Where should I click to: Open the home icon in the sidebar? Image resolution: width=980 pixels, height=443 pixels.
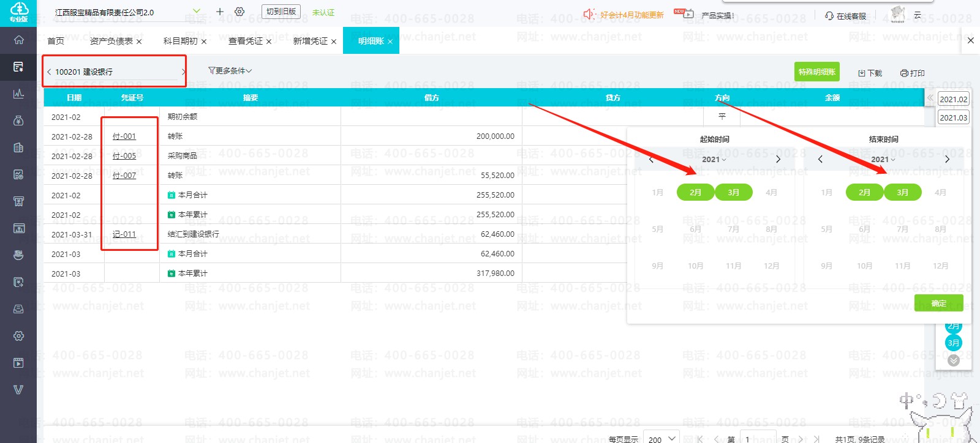18,40
